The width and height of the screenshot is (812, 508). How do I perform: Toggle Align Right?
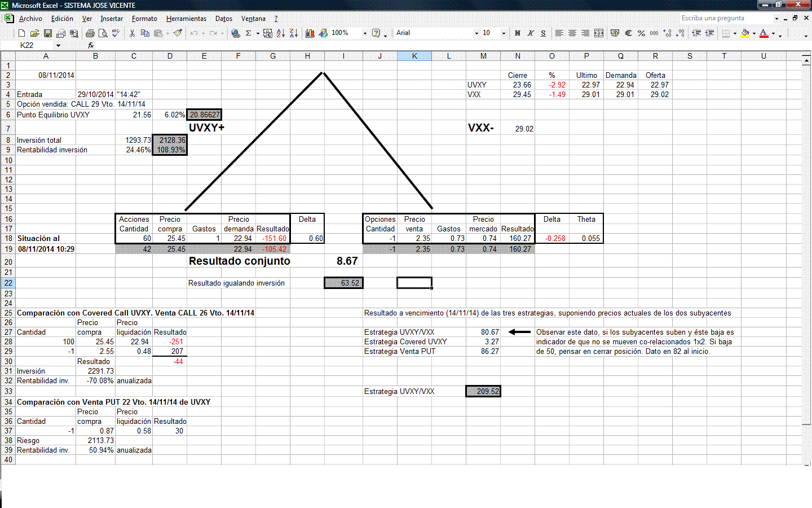pyautogui.click(x=585, y=33)
